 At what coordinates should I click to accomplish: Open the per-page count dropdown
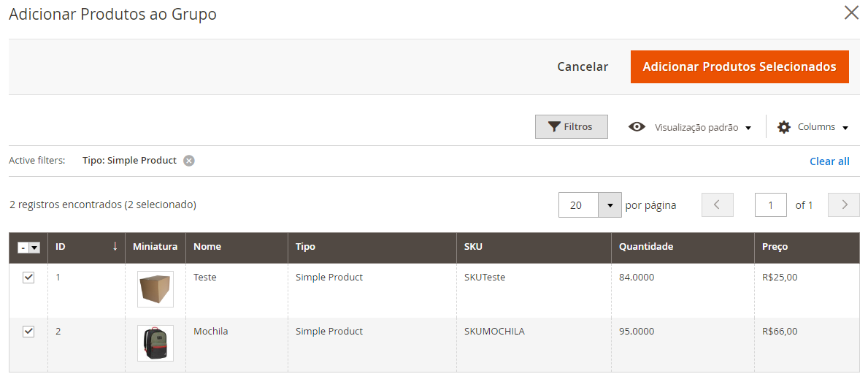pos(610,205)
